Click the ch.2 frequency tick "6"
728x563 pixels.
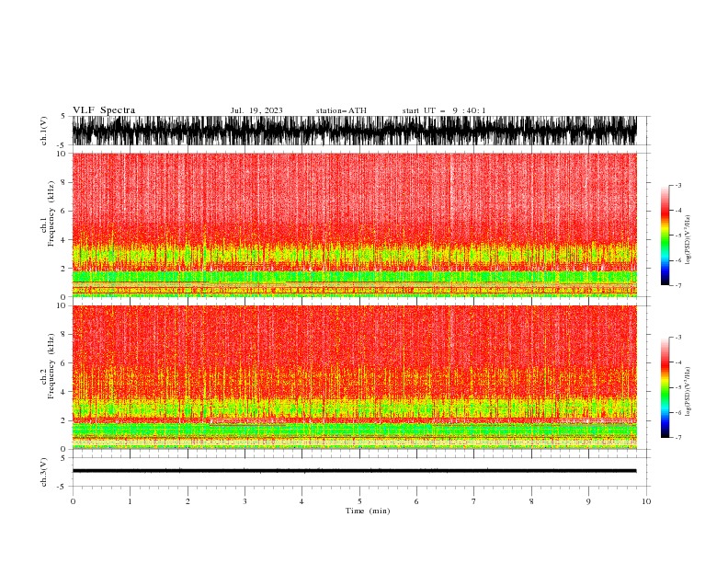coord(63,362)
